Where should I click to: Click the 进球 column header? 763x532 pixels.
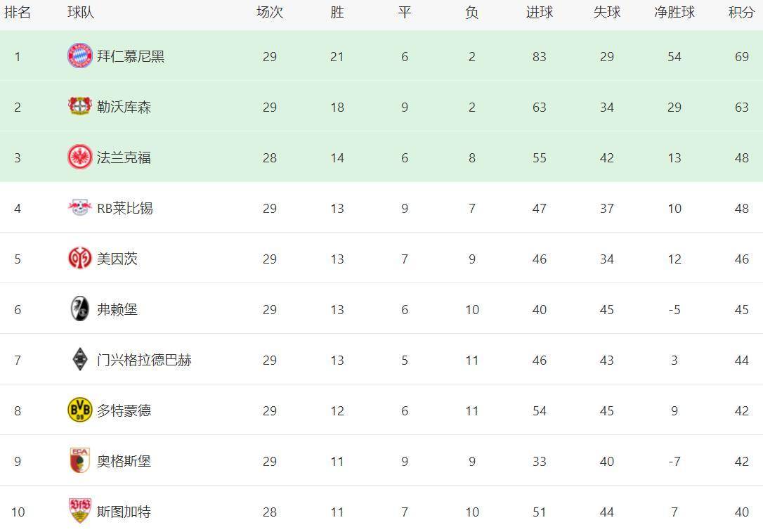tap(539, 13)
